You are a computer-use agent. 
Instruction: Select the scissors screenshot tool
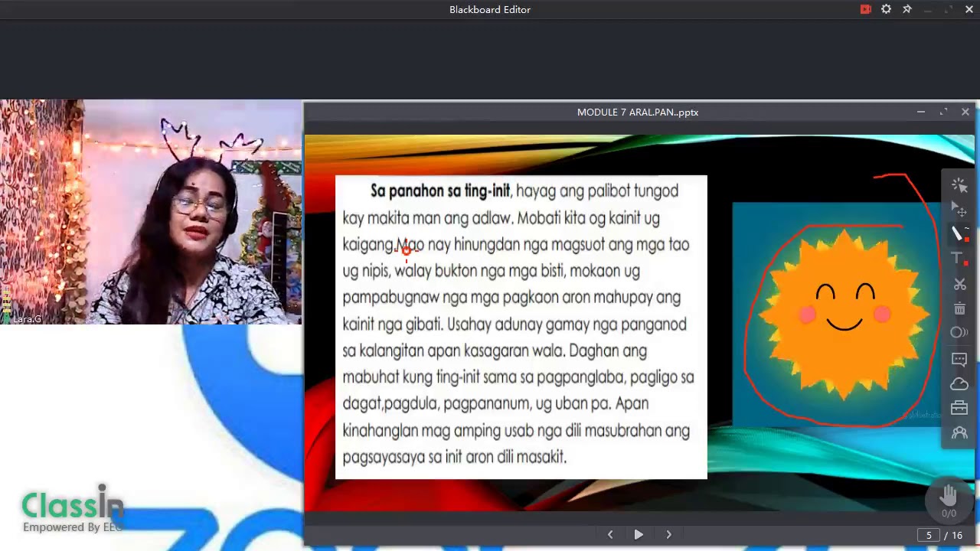pos(959,284)
